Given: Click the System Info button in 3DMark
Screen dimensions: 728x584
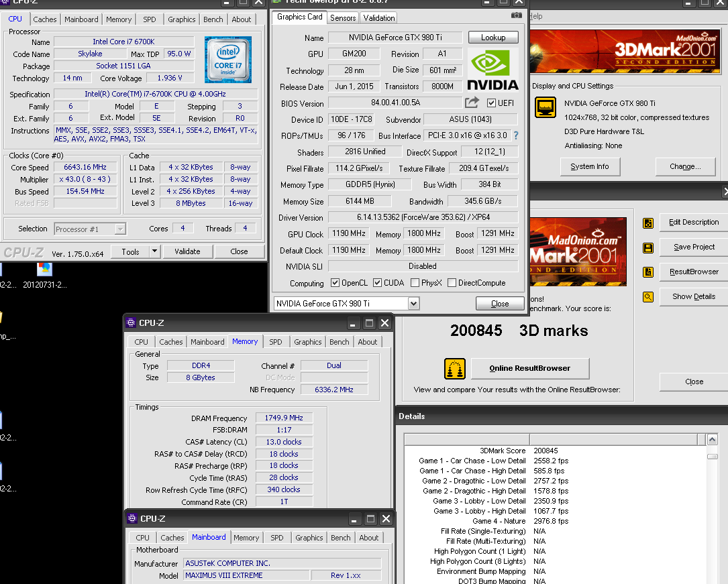Looking at the screenshot, I should 590,166.
